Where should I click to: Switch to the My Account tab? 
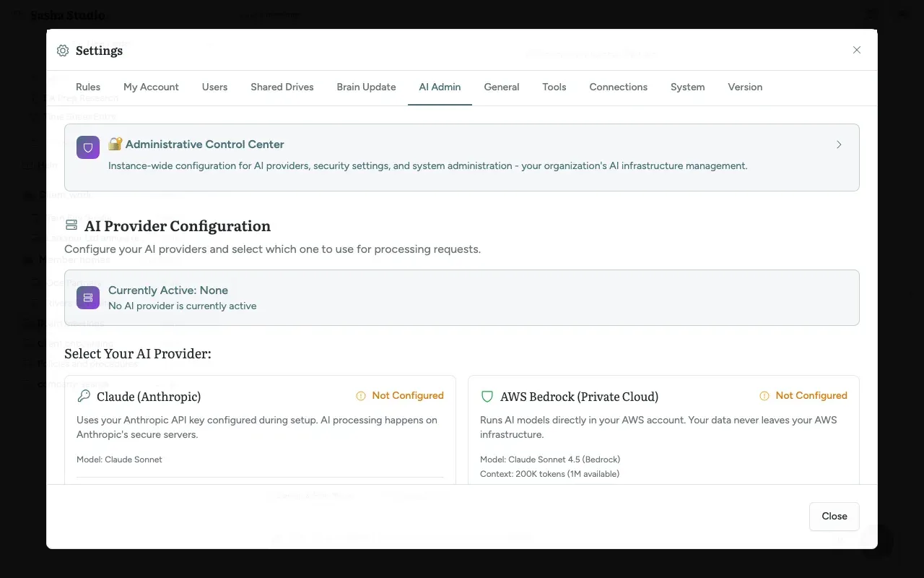(x=151, y=87)
